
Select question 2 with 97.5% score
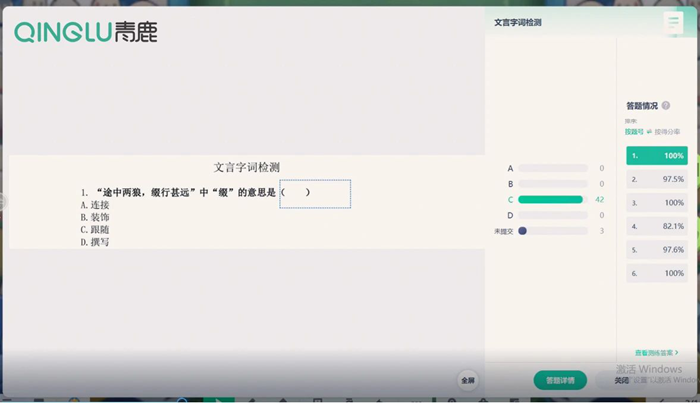[x=656, y=179]
